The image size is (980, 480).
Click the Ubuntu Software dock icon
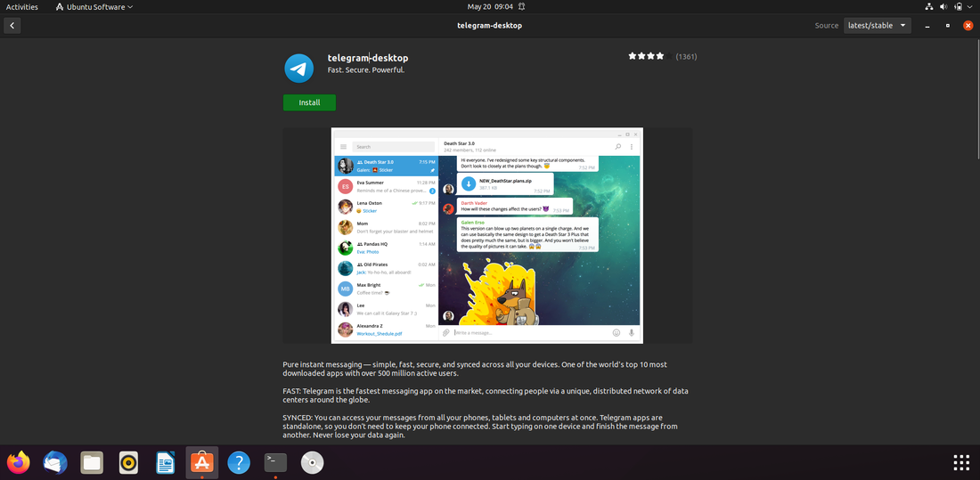pos(202,462)
